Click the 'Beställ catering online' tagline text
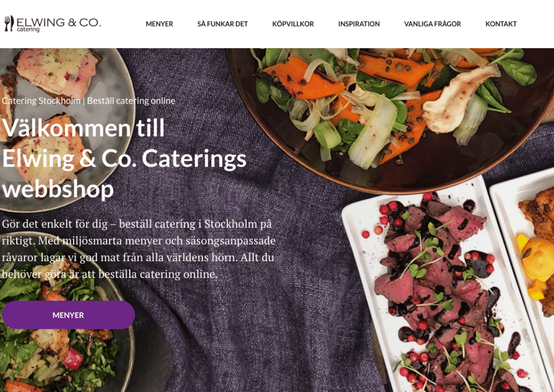 [131, 101]
